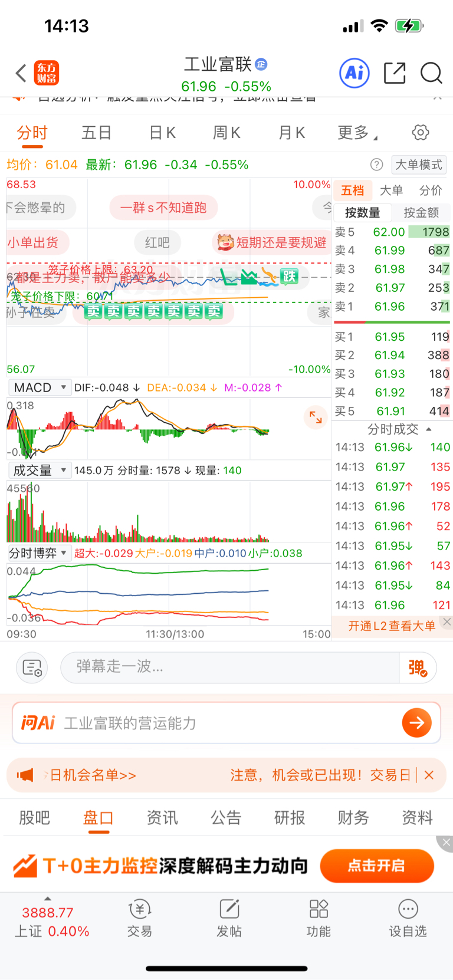453x980 pixels.
Task: Tap the 红吧 comment bubble
Action: tap(157, 242)
